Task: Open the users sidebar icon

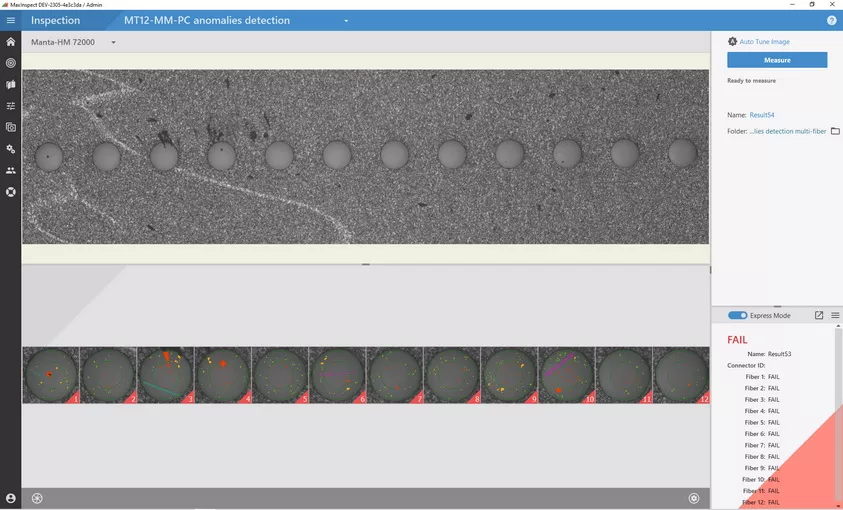Action: point(11,170)
